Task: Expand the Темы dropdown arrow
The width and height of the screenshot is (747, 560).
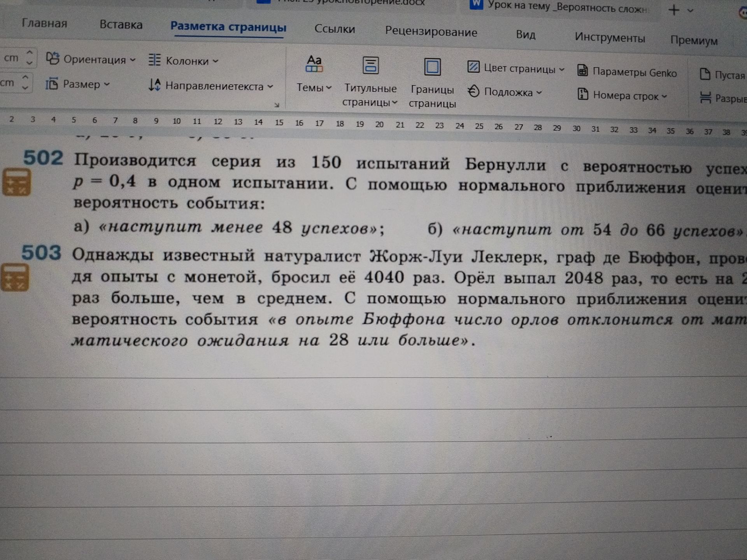Action: pos(329,88)
